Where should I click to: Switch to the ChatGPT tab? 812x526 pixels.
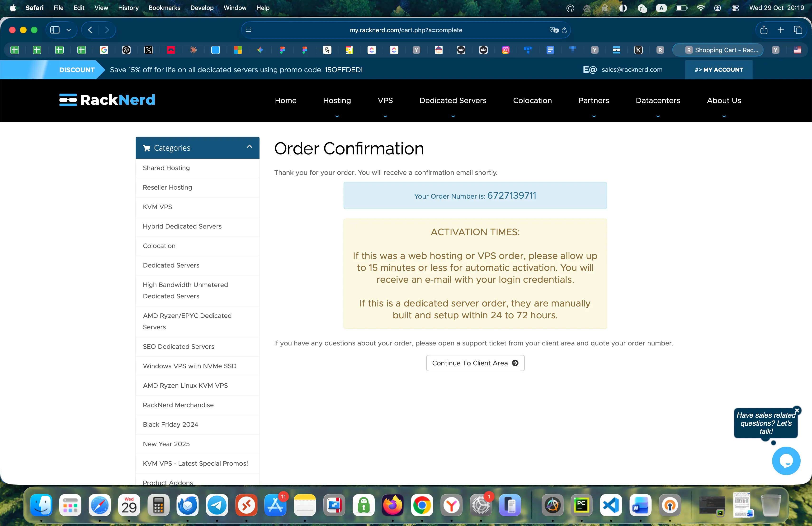click(126, 50)
